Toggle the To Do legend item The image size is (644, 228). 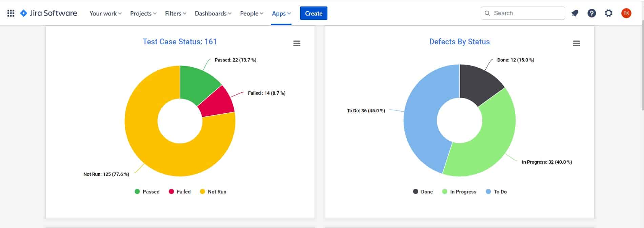tap(496, 191)
